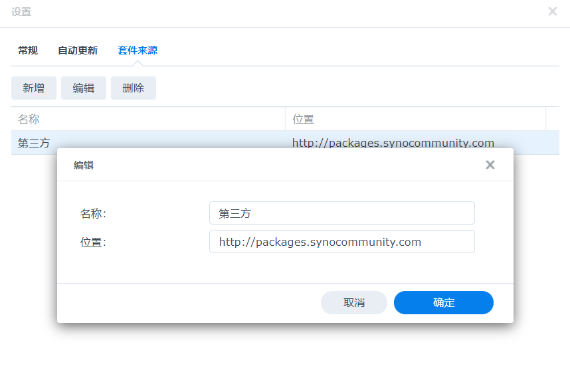
Task: Cancel with the 取消 button
Action: (354, 302)
